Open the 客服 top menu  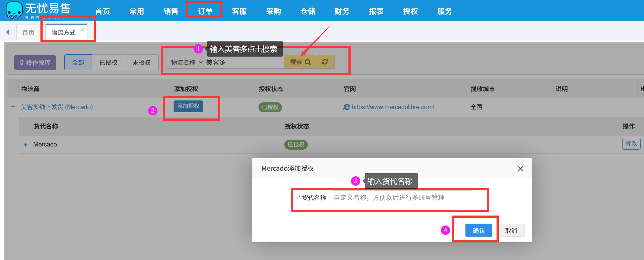click(239, 11)
